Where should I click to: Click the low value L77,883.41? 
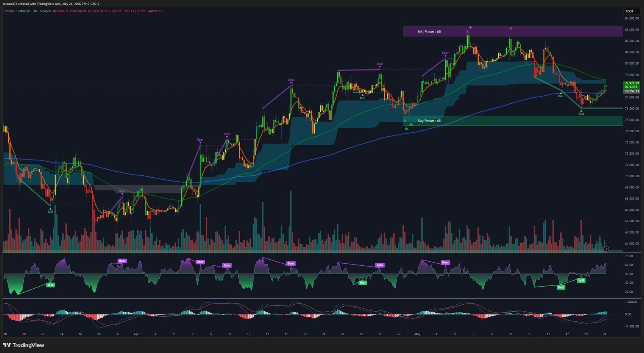coord(95,11)
